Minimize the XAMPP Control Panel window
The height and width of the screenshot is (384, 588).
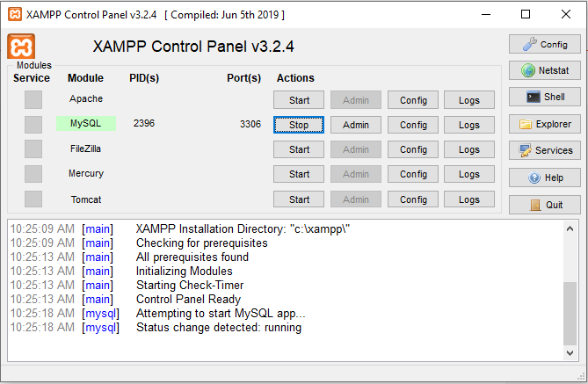[x=486, y=15]
